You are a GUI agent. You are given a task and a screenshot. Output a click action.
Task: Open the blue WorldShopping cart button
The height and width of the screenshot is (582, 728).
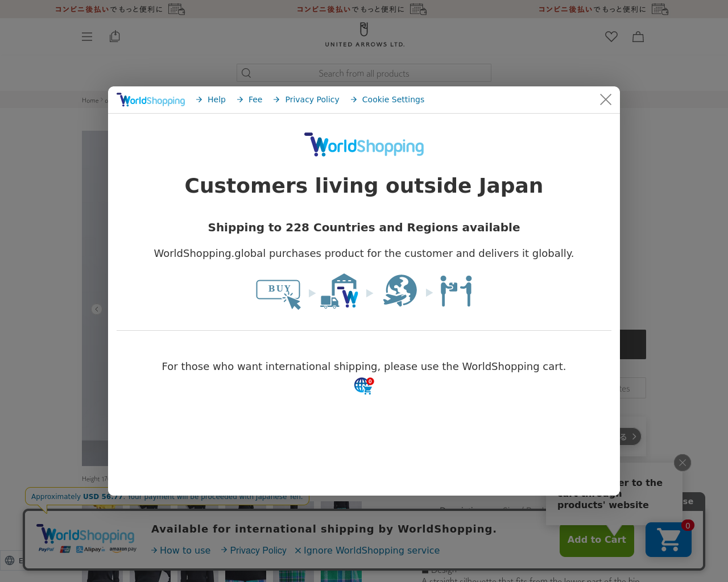668,539
